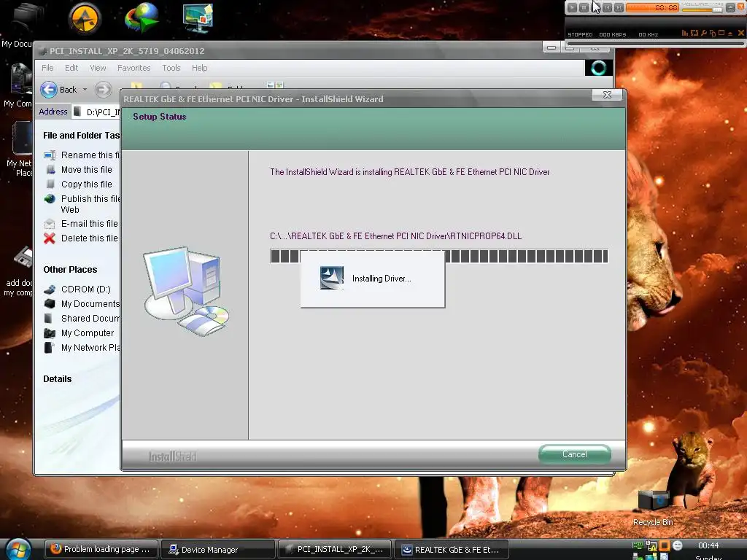
Task: Click the taskbar clock showing 00:44
Action: 708,545
